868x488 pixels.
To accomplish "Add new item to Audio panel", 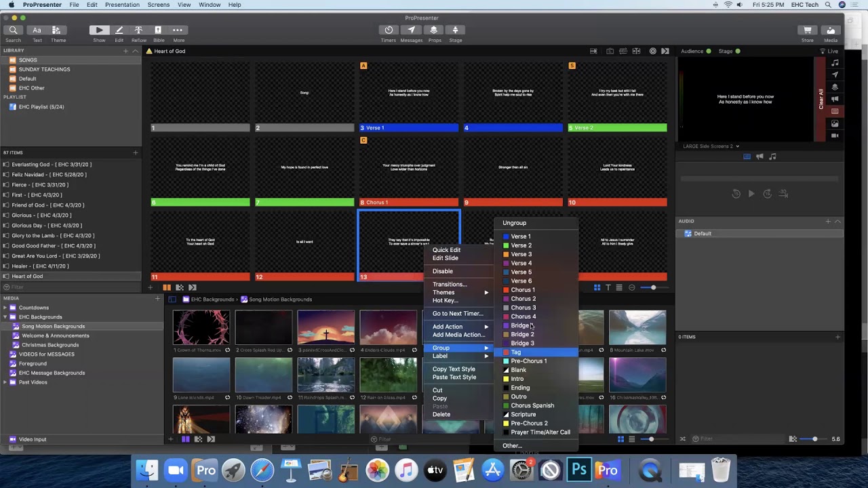I will pyautogui.click(x=828, y=222).
